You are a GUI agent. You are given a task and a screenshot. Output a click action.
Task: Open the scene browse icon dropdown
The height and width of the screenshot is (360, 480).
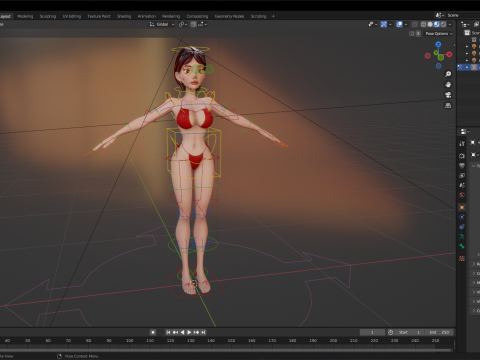click(439, 15)
